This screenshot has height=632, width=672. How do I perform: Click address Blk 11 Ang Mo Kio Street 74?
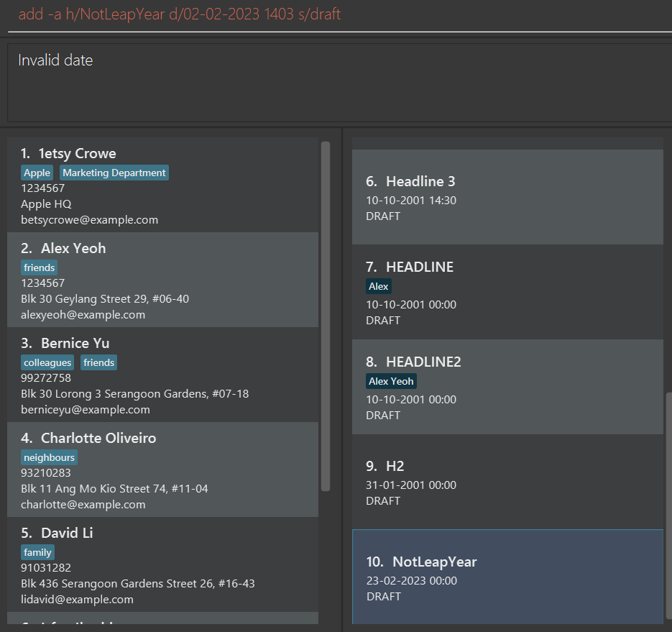coord(114,489)
